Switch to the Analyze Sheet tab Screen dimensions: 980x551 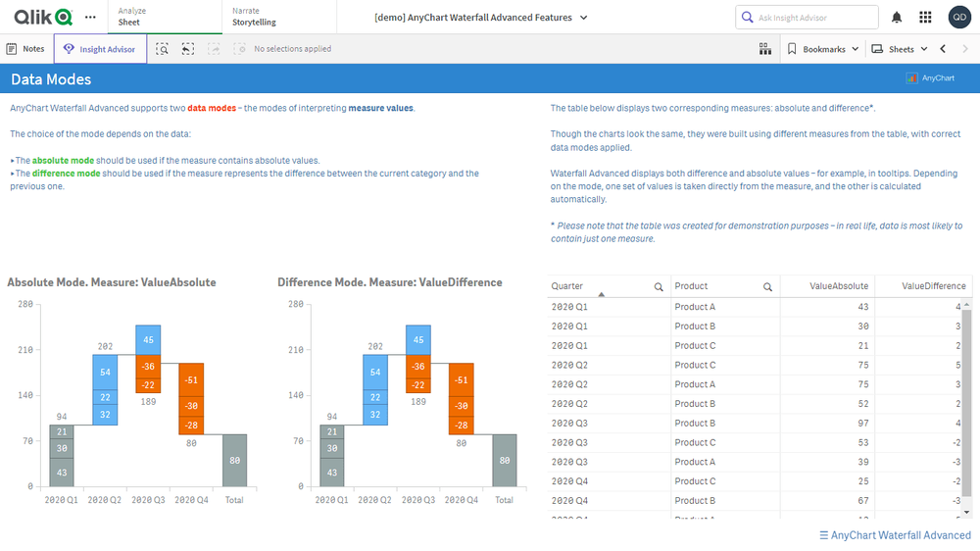165,17
